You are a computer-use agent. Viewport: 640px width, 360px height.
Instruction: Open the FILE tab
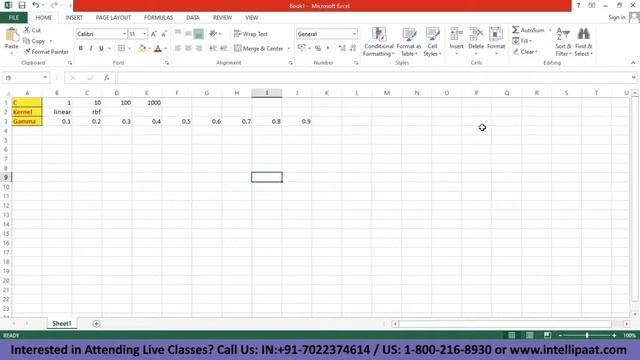coord(13,18)
